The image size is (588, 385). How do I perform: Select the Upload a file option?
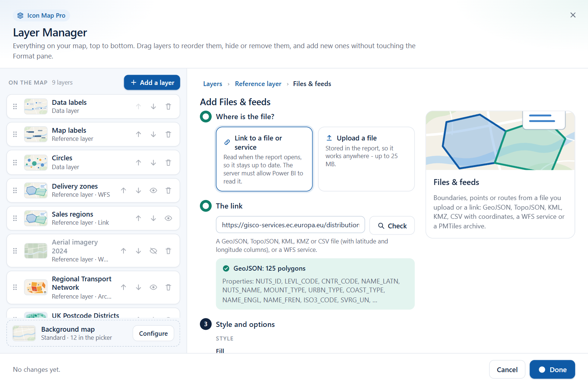tap(366, 159)
